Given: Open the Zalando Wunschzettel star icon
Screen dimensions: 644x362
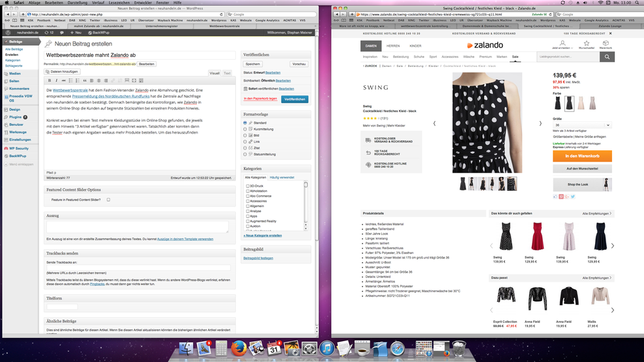Looking at the screenshot, I should pyautogui.click(x=587, y=43).
